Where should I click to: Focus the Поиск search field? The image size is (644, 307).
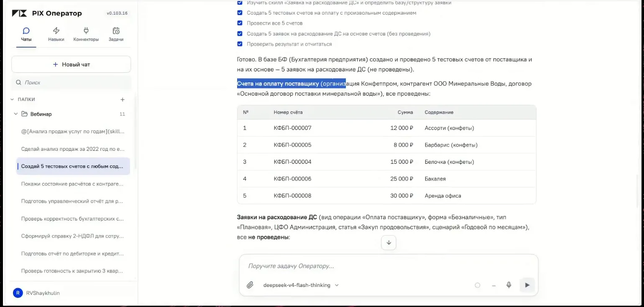coord(71,83)
